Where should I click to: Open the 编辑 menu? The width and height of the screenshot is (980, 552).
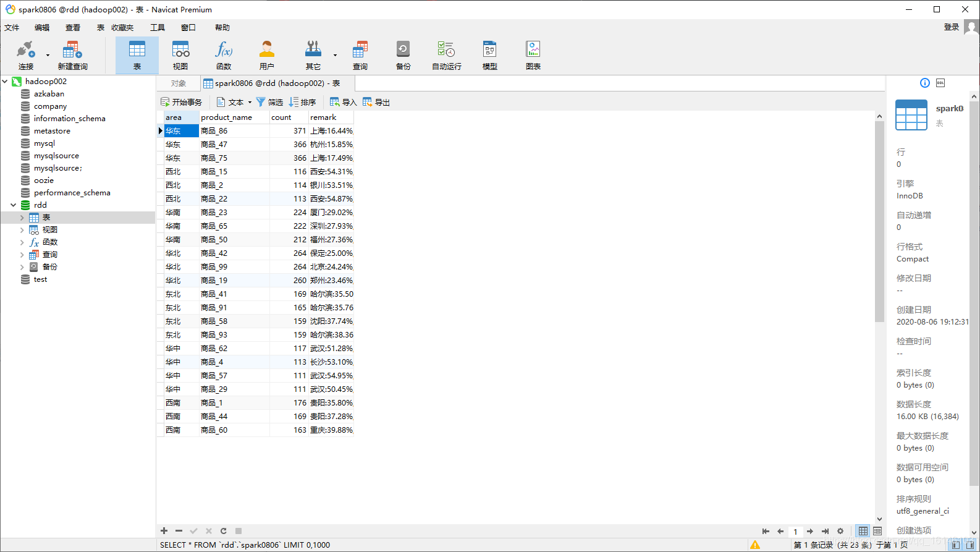click(42, 27)
